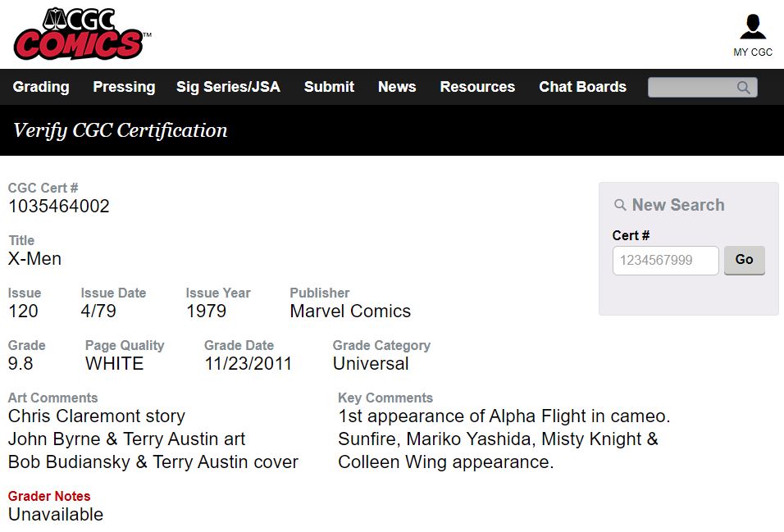Click the magnifier icon beside New Search

pyautogui.click(x=620, y=206)
